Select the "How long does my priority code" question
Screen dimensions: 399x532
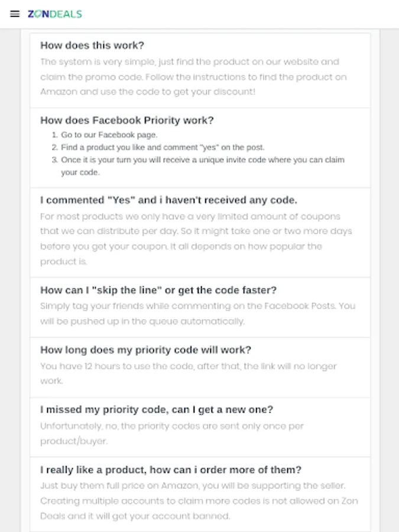coord(145,350)
